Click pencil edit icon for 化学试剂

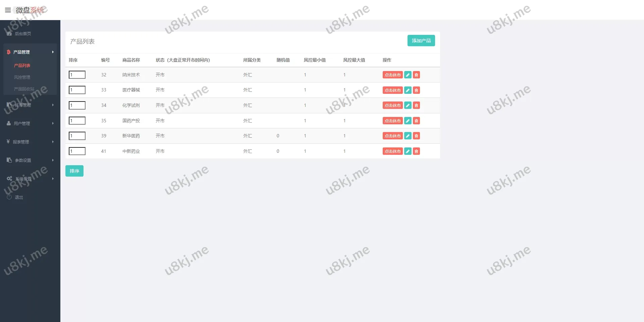(x=408, y=105)
